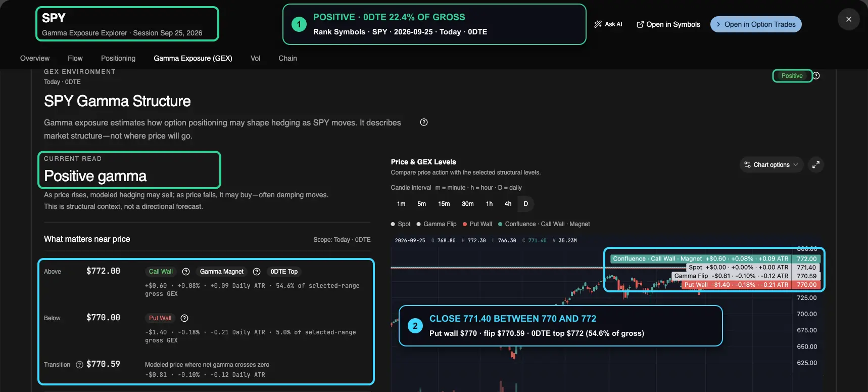Switch to the Flow tab
Viewport: 868px width, 392px height.
(x=75, y=58)
